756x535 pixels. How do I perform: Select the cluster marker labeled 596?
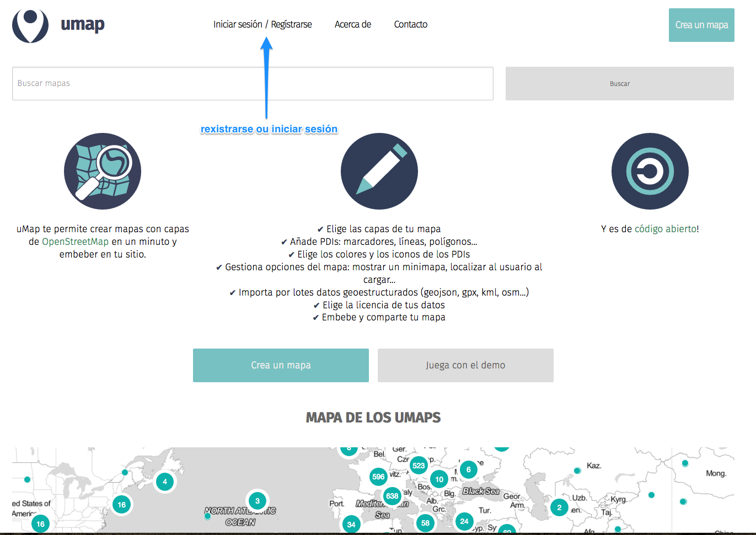coord(378,477)
